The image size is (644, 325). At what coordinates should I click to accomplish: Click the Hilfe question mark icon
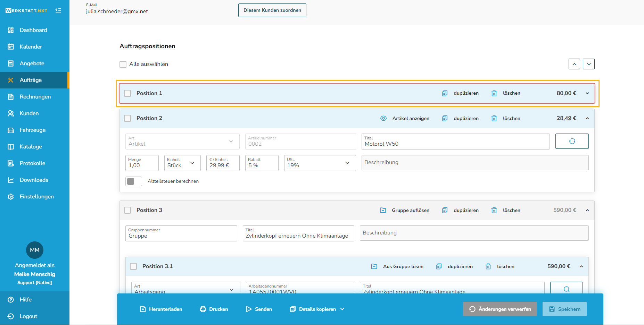tap(11, 300)
